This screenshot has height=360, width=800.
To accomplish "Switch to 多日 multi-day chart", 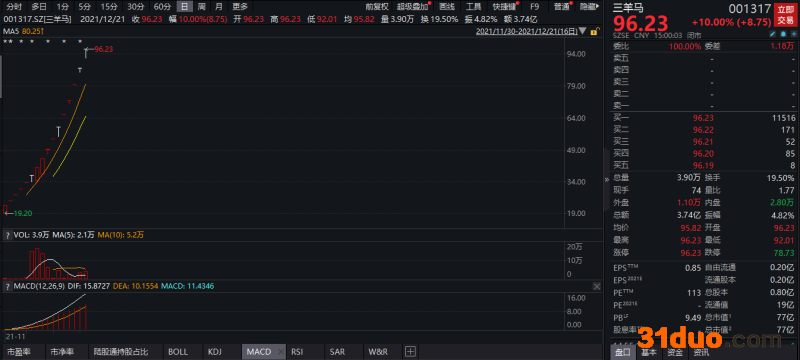I will point(39,7).
